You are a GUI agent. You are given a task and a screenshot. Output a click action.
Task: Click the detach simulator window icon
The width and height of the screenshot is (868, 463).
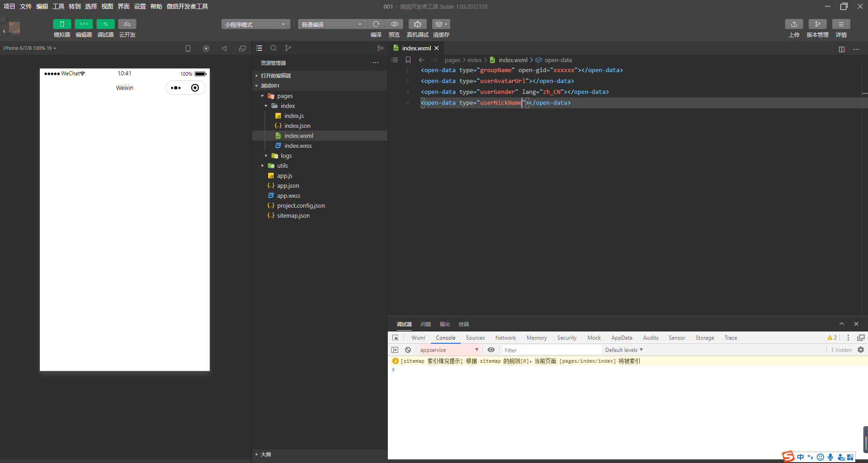[x=242, y=49]
